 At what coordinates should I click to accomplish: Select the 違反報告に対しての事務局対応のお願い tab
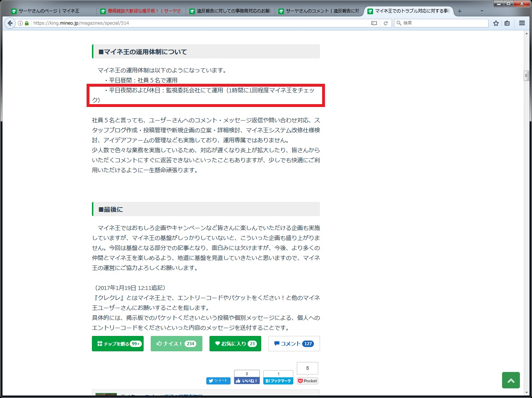pyautogui.click(x=230, y=11)
